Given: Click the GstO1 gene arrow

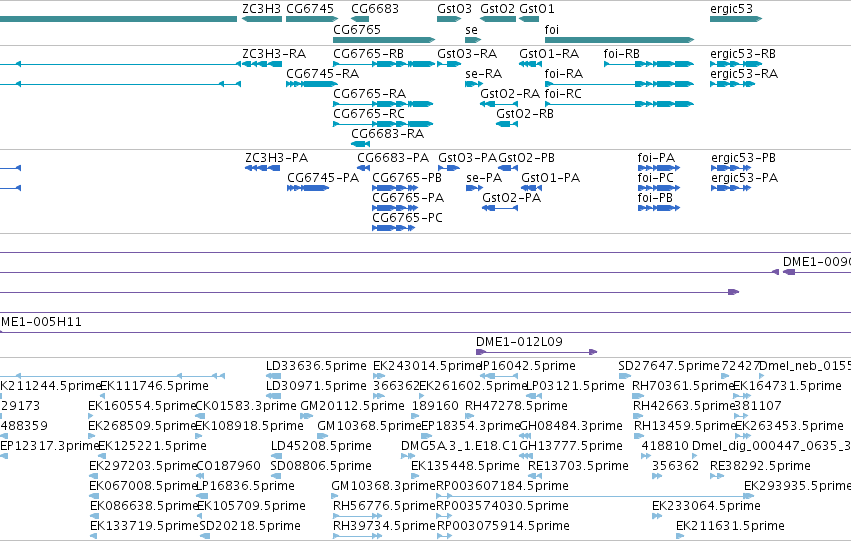Looking at the screenshot, I should click(x=529, y=19).
